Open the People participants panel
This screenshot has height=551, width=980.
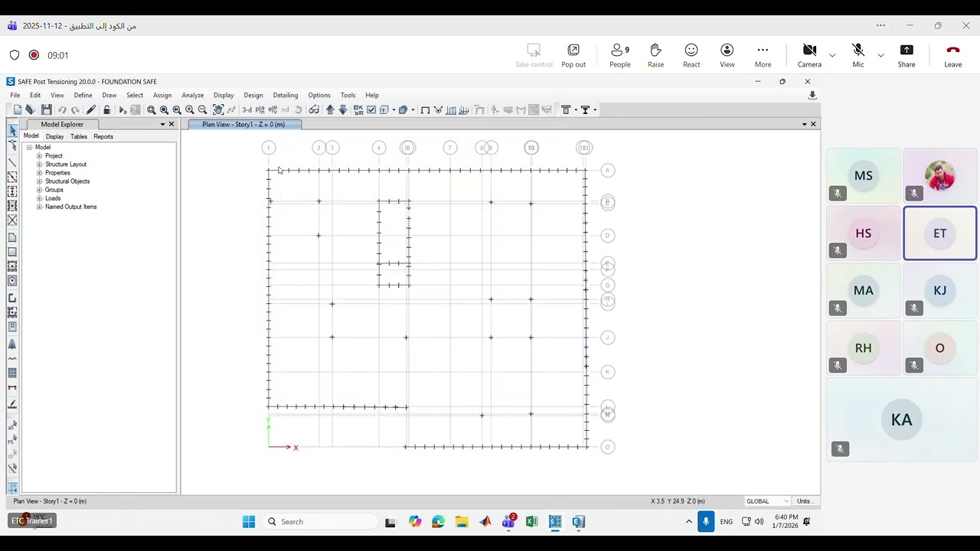click(x=620, y=55)
